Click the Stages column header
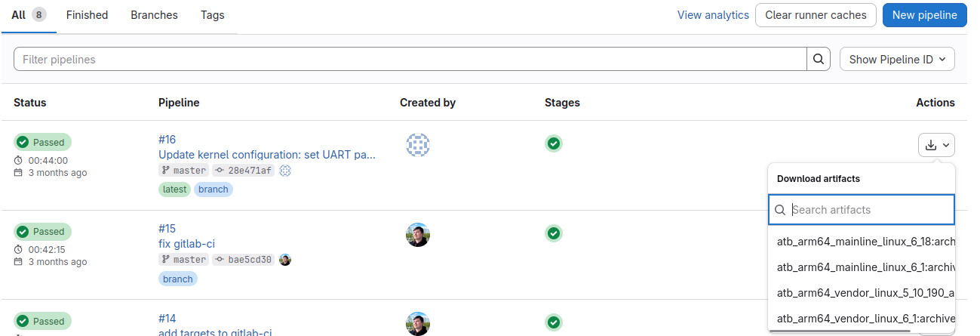The height and width of the screenshot is (336, 980). pos(562,103)
